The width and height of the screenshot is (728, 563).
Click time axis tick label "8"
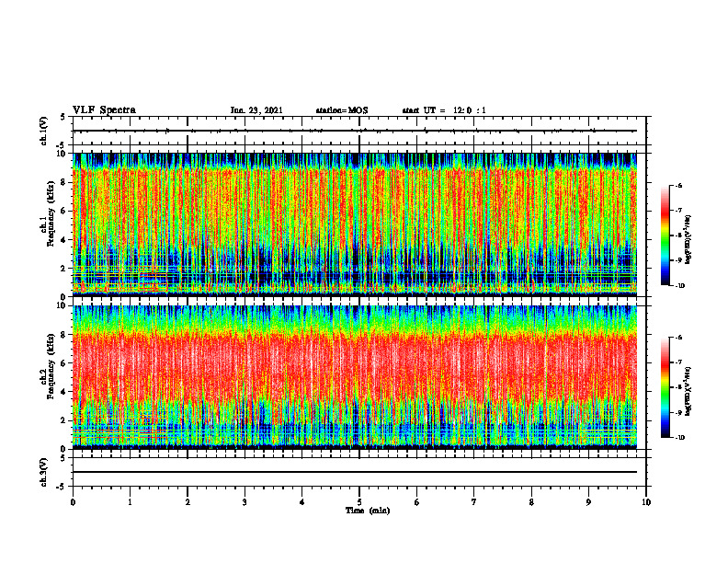tap(531, 502)
